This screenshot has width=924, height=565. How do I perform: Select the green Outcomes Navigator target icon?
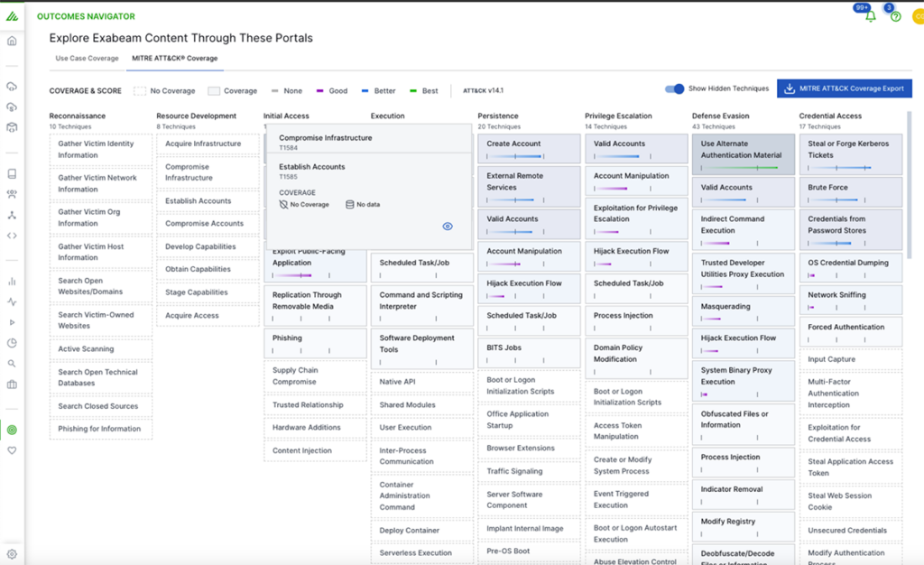tap(12, 430)
